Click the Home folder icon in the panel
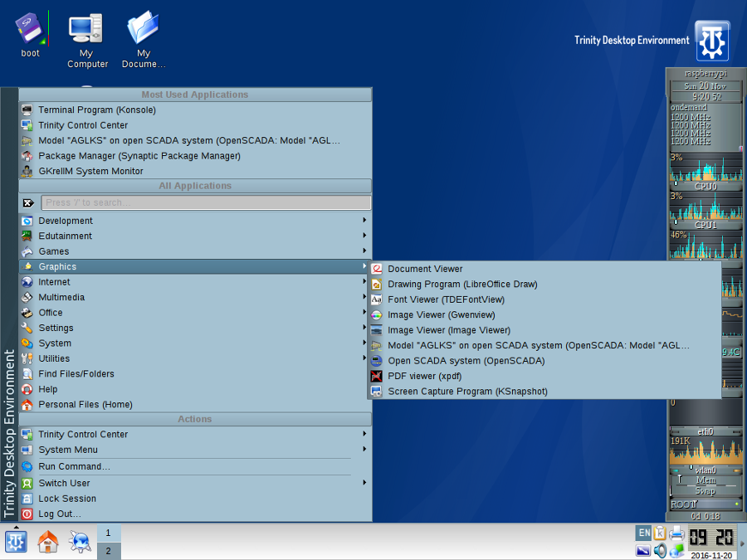This screenshot has width=747, height=560. point(48,542)
